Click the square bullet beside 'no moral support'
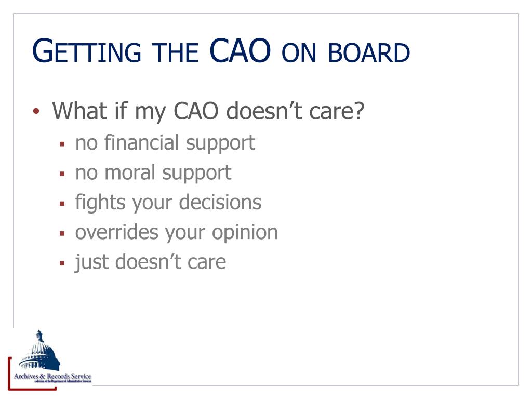532x399 pixels. (x=62, y=174)
